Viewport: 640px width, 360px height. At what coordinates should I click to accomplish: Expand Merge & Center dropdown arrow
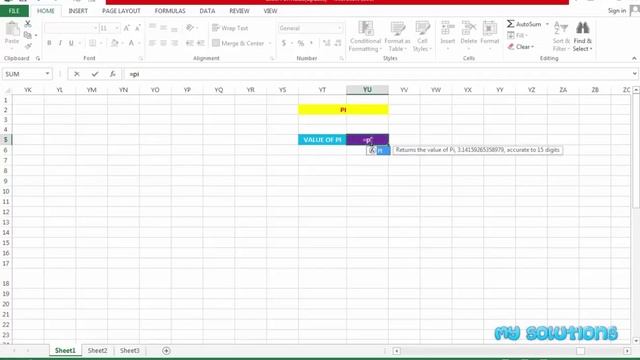[x=270, y=43]
